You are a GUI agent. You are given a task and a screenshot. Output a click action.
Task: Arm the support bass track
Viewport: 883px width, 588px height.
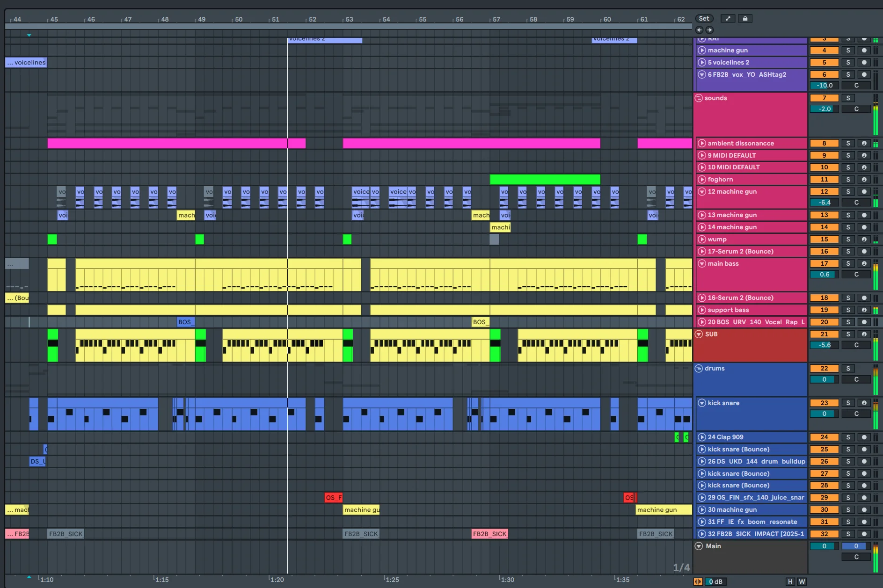864,310
